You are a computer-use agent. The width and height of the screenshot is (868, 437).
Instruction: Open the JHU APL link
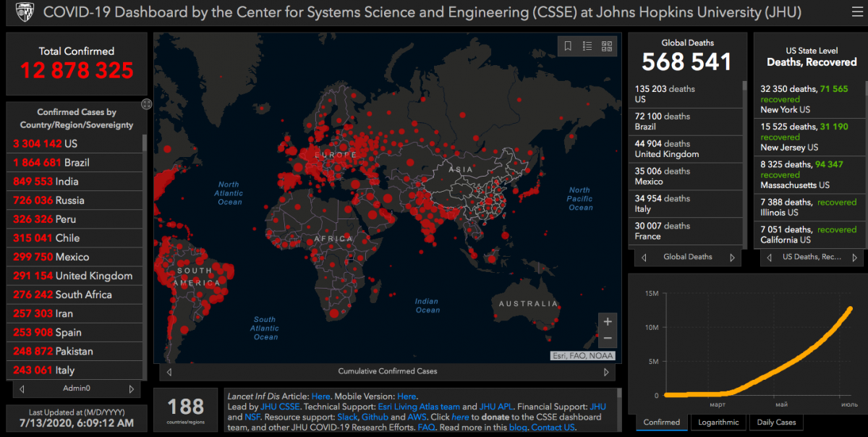tap(495, 407)
